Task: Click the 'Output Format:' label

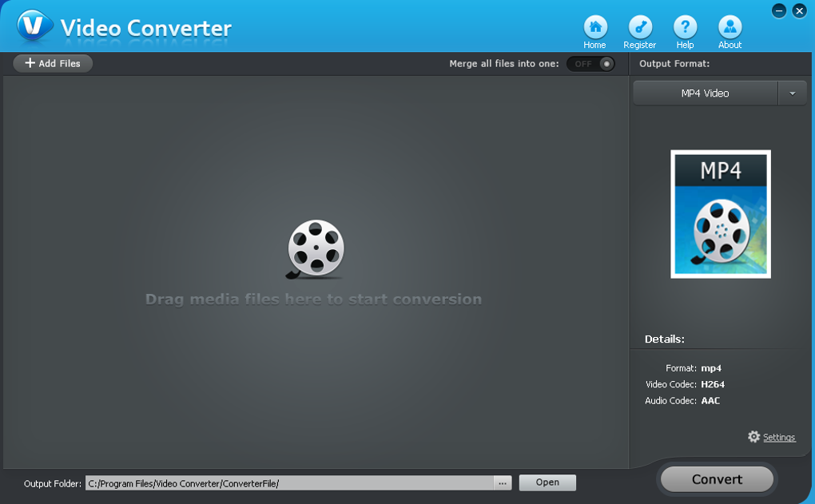Action: click(x=674, y=63)
